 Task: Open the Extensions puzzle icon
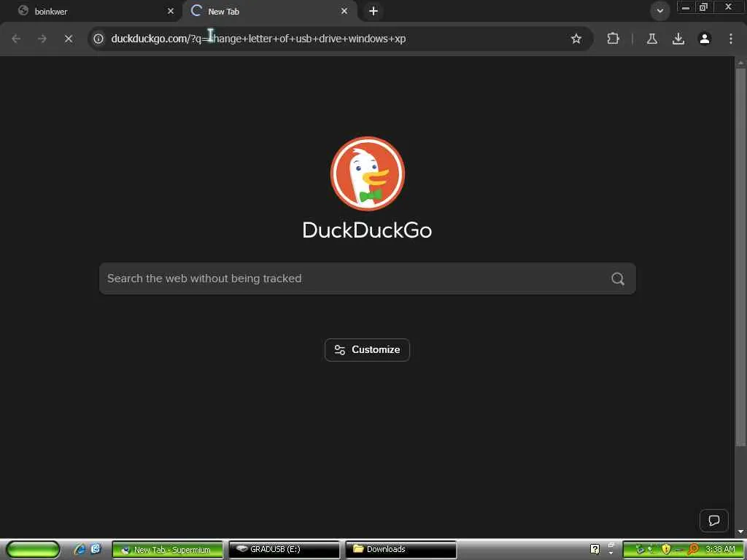[613, 39]
